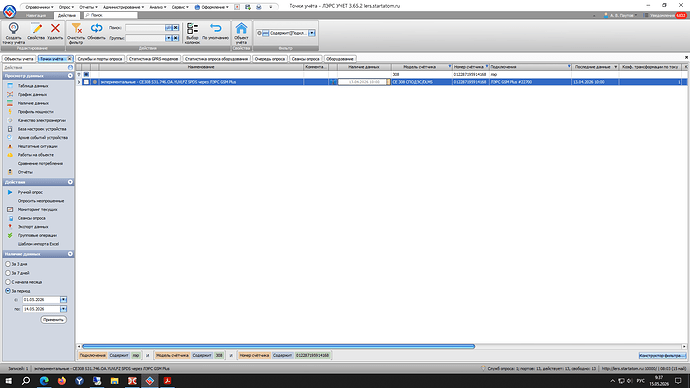This screenshot has width=690, height=388.
Task: Open Объект учёта house icon
Action: [241, 29]
